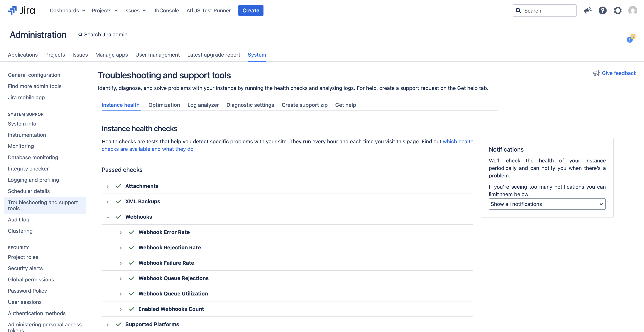Collapse the Webhooks health check group
Viewport: 644px width, 332px height.
(x=107, y=217)
